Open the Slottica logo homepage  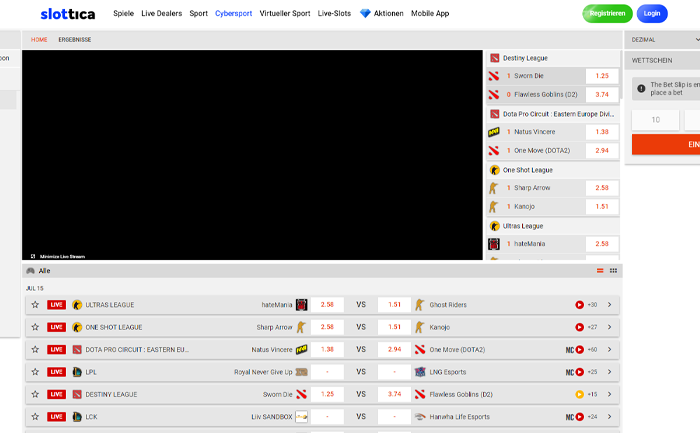point(67,14)
